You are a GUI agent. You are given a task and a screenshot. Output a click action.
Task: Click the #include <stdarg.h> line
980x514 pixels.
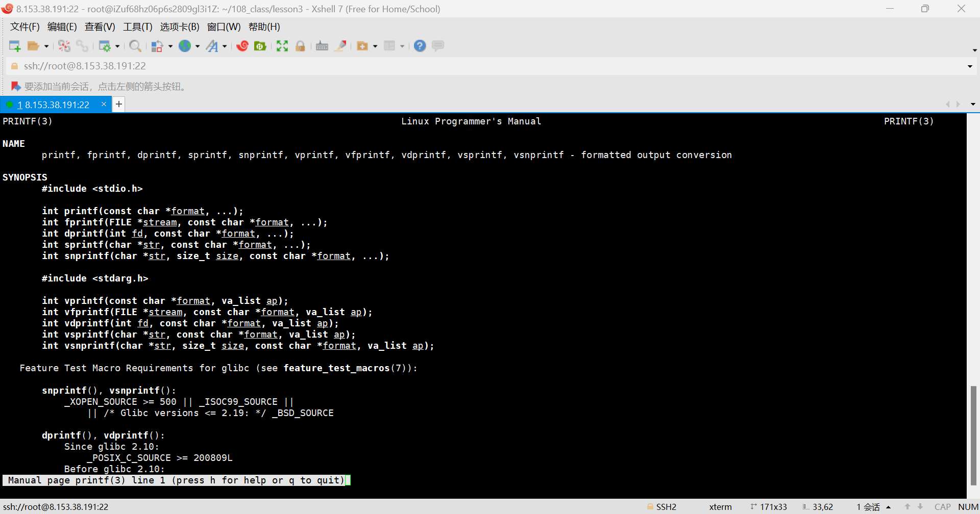(x=95, y=278)
